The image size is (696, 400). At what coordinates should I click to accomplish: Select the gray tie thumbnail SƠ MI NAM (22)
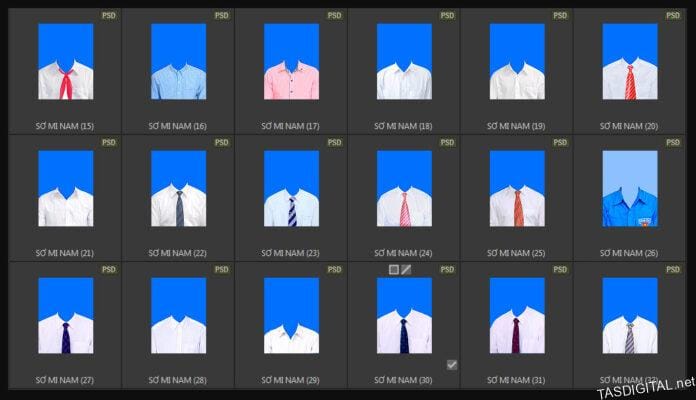click(178, 189)
